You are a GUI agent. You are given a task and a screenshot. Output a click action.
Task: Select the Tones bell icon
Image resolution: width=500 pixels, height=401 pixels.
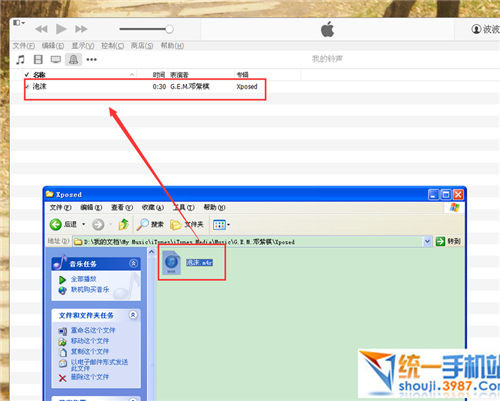[x=73, y=60]
